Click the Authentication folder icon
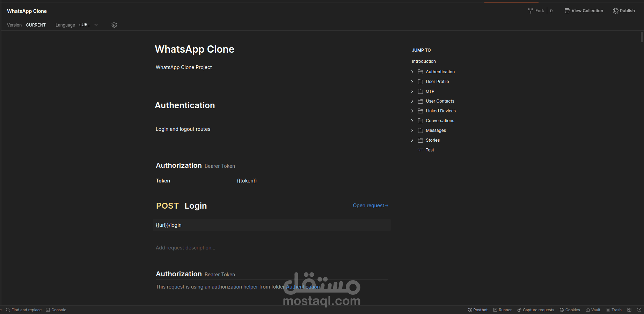The width and height of the screenshot is (644, 314). 420,72
